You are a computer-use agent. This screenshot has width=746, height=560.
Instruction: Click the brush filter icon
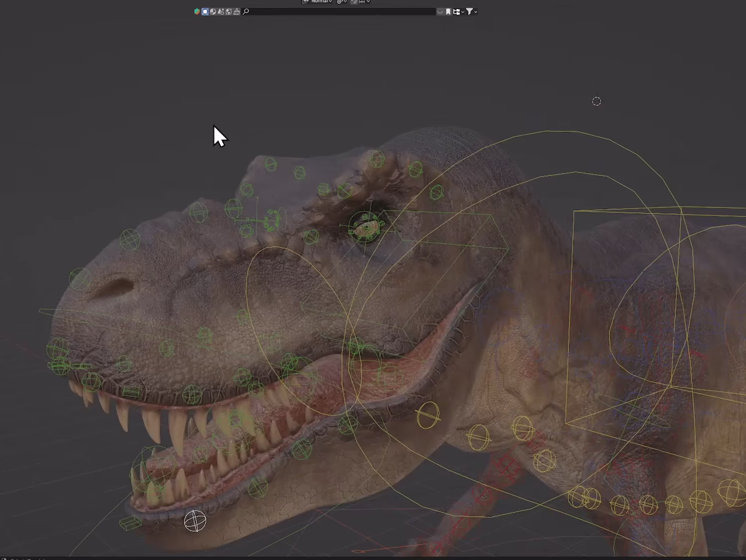[237, 11]
